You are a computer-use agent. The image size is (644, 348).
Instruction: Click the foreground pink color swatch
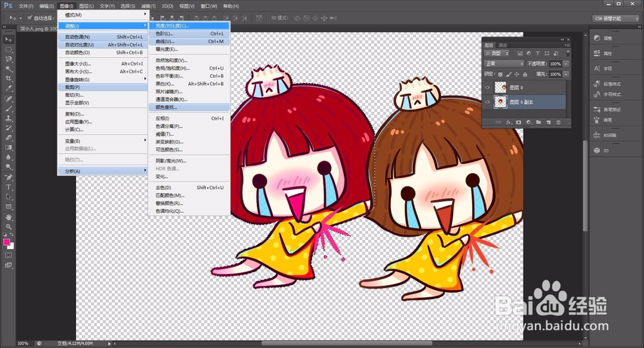click(x=6, y=242)
